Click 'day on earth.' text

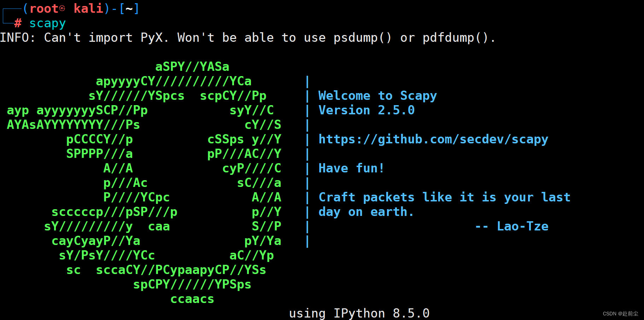pos(366,212)
